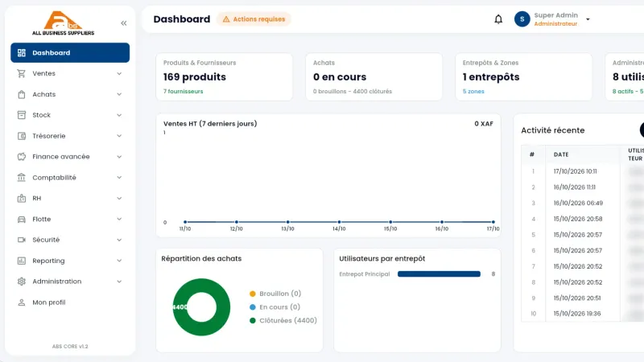Open the Dashboard menu item
The width and height of the screenshot is (644, 362).
click(x=70, y=52)
